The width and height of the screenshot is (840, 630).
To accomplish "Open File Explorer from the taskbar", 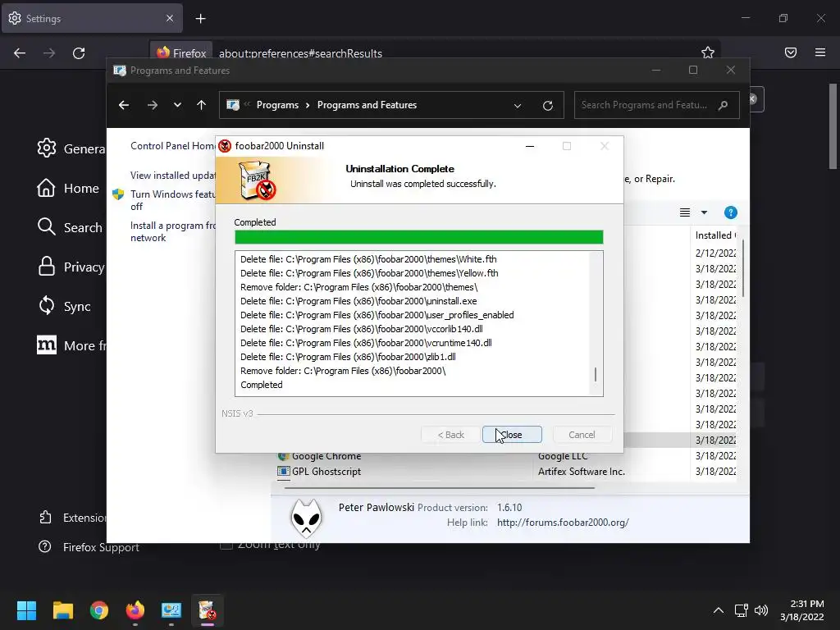I will [62, 610].
